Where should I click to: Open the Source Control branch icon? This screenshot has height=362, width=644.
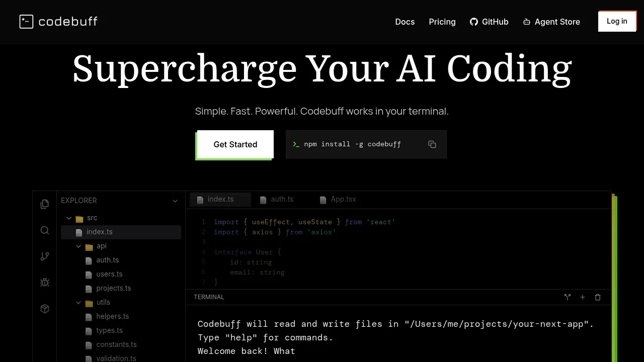point(45,256)
